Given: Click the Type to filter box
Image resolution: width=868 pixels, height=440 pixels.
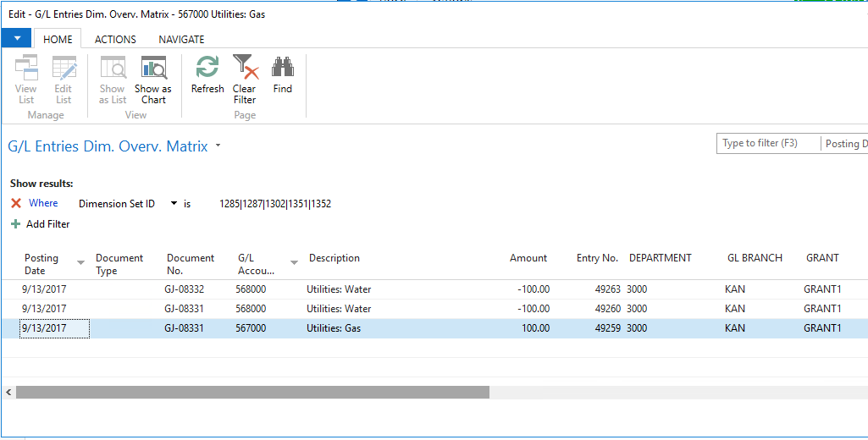Looking at the screenshot, I should 766,144.
